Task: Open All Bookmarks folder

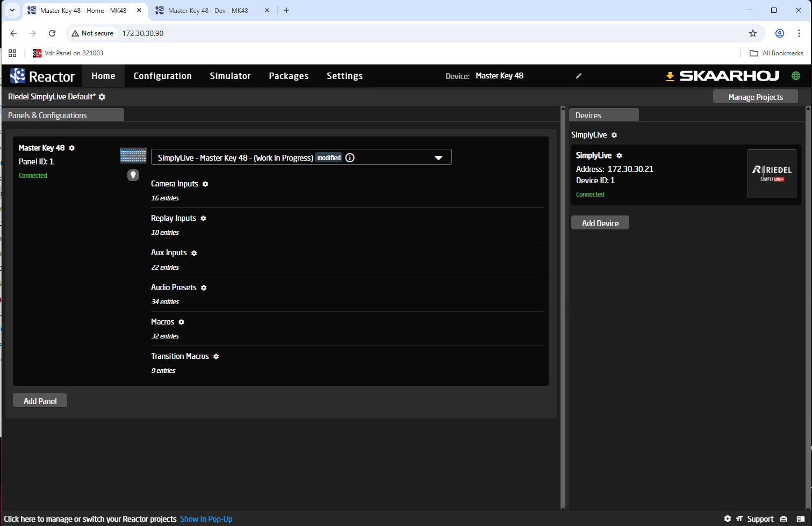Action: [777, 53]
